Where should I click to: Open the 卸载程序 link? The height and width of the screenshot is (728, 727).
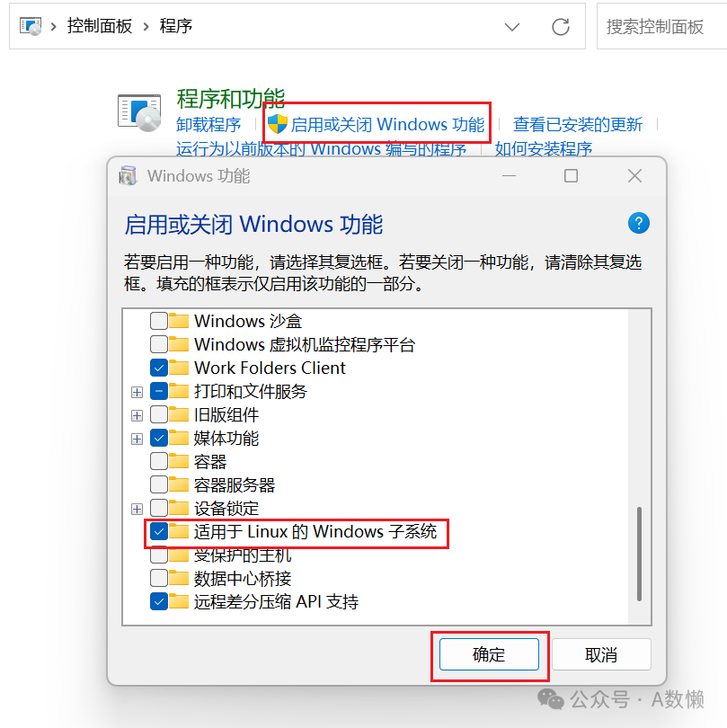click(x=208, y=124)
